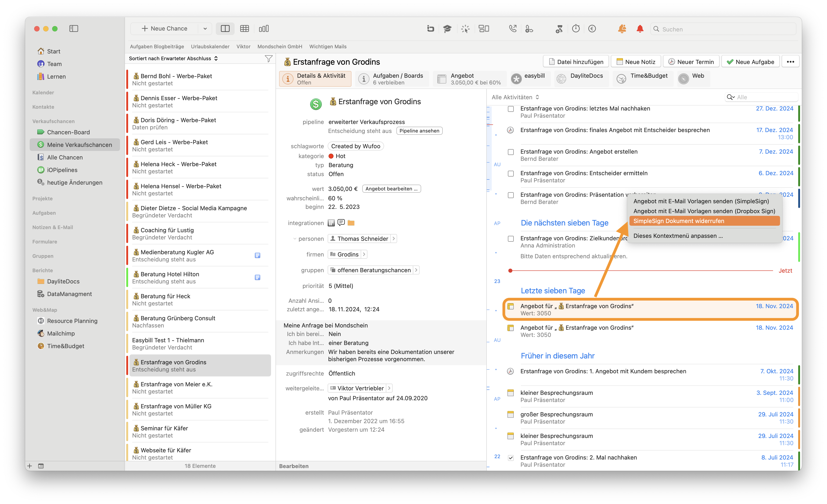827x504 pixels.
Task: Open arrow next to Thomas Schneider
Action: click(393, 239)
